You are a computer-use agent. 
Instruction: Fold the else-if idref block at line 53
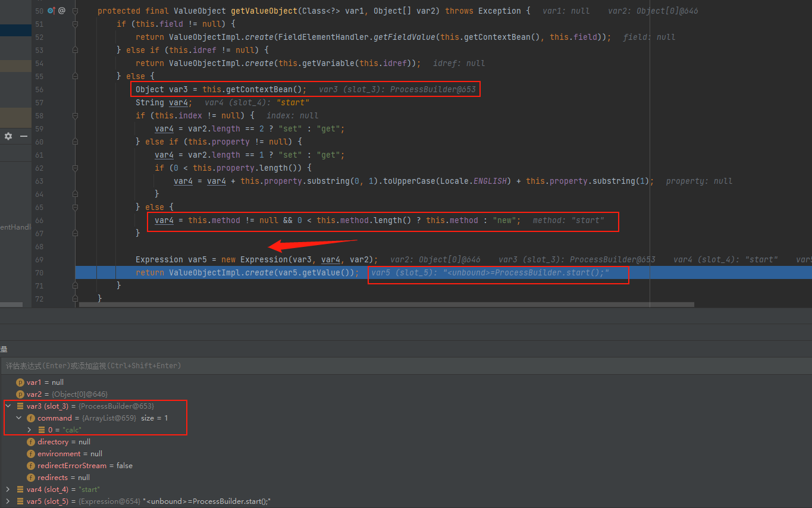point(75,50)
